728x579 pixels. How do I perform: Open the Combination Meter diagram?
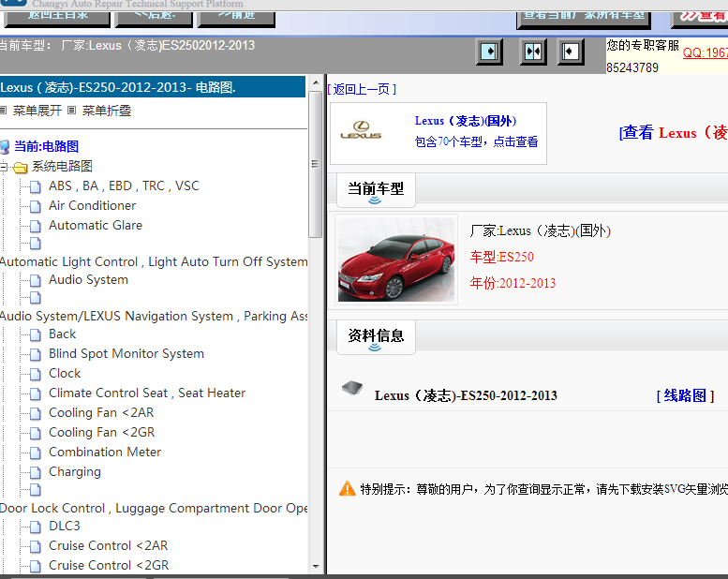[105, 453]
